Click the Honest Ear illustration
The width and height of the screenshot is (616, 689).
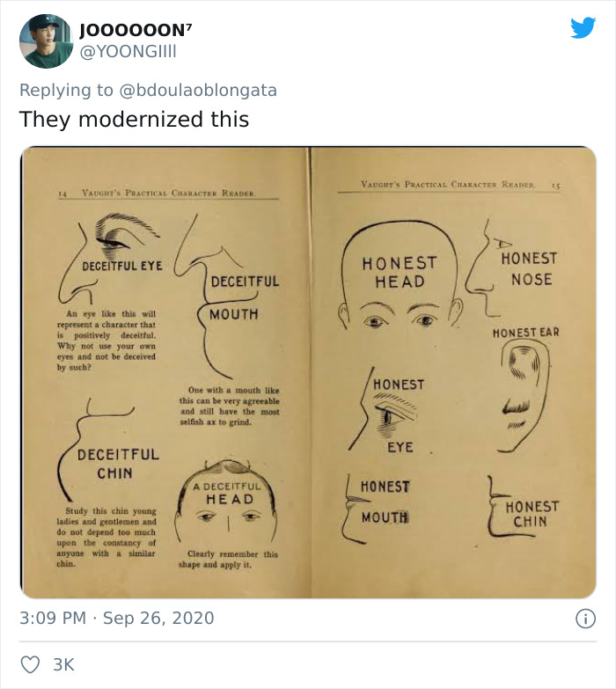525,389
